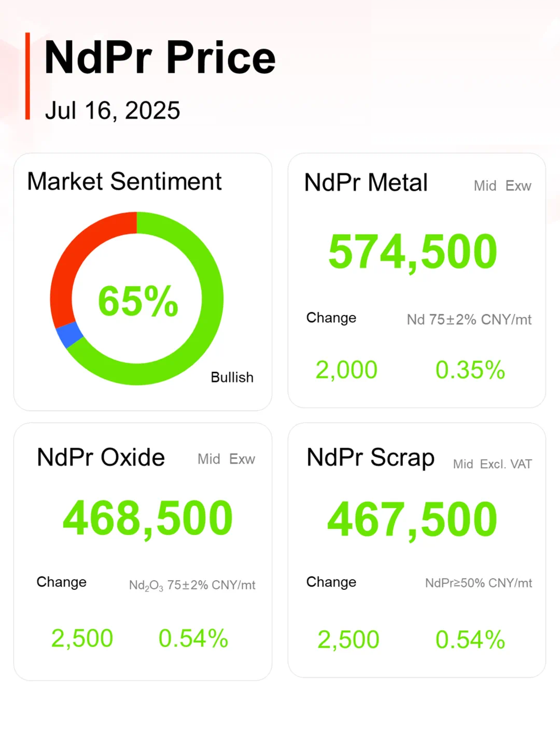Select the 65% value in the donut center
This screenshot has width=560, height=748.
pyautogui.click(x=138, y=301)
